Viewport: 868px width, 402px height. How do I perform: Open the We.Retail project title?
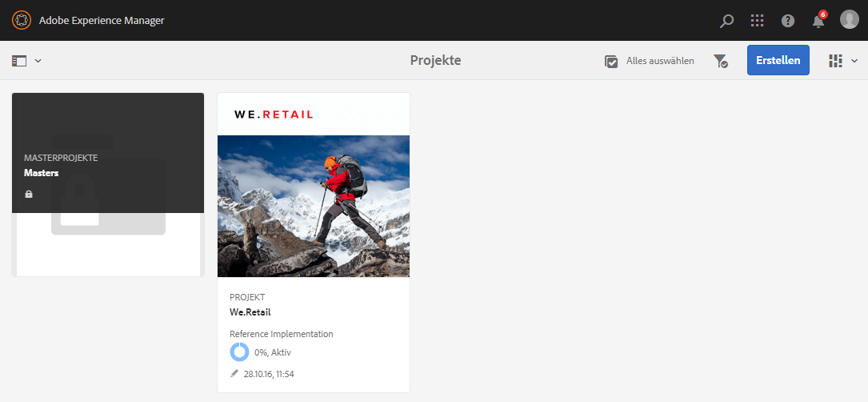coord(250,312)
